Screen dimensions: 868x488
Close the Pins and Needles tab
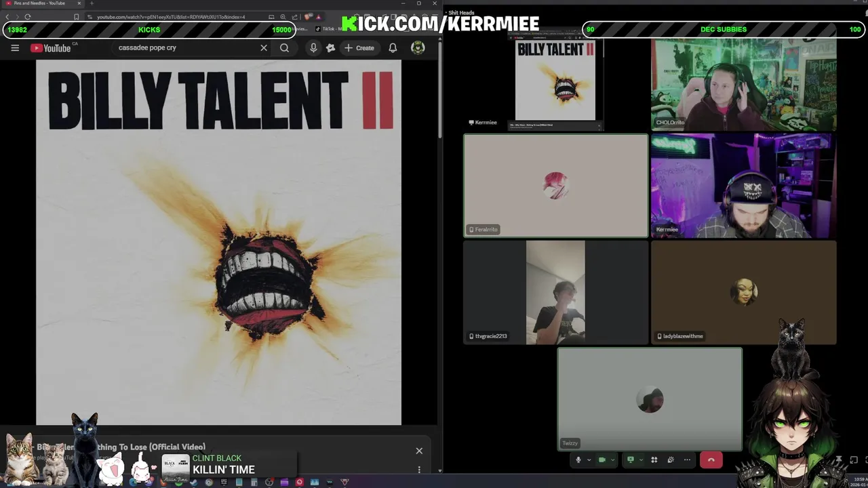click(80, 3)
